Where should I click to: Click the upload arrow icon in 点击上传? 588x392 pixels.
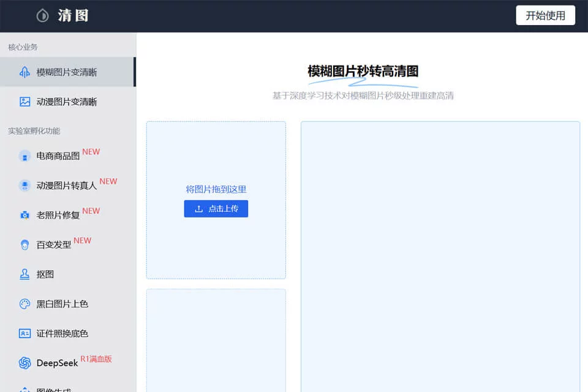click(198, 209)
